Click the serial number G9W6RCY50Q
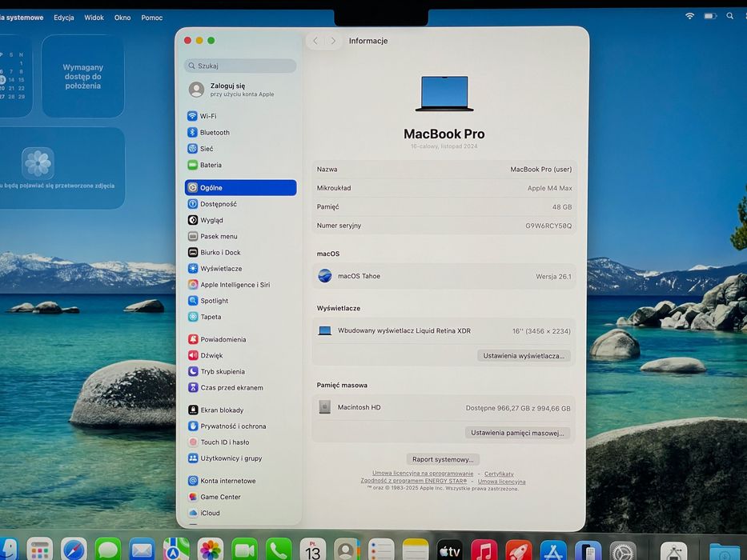This screenshot has height=560, width=747. [548, 226]
